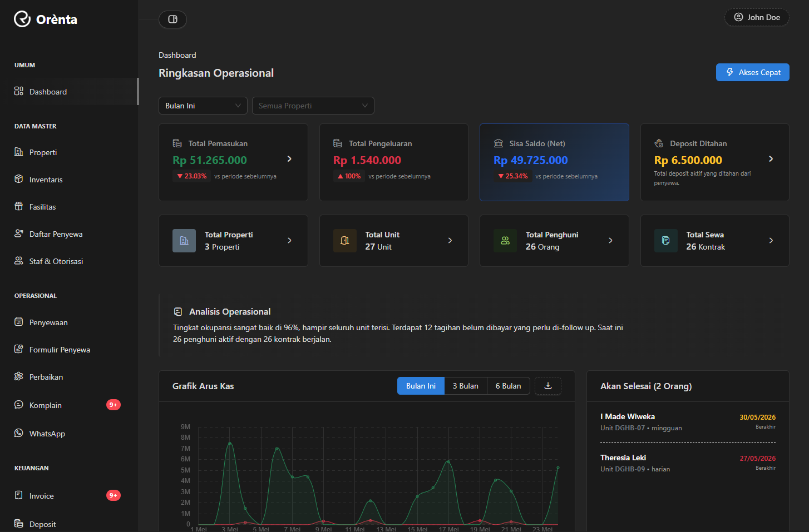The width and height of the screenshot is (809, 532).
Task: Open Invoice menu item label
Action: (x=42, y=496)
